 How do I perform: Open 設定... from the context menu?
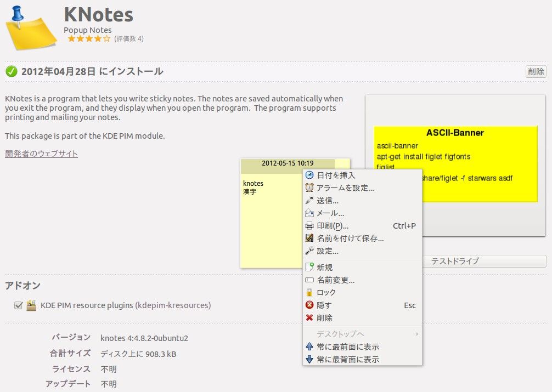pyautogui.click(x=362, y=251)
